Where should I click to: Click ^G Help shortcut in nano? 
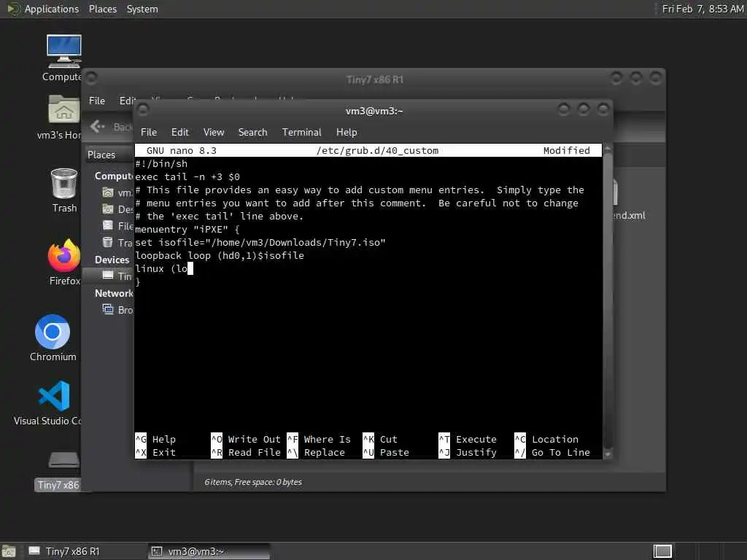156,439
